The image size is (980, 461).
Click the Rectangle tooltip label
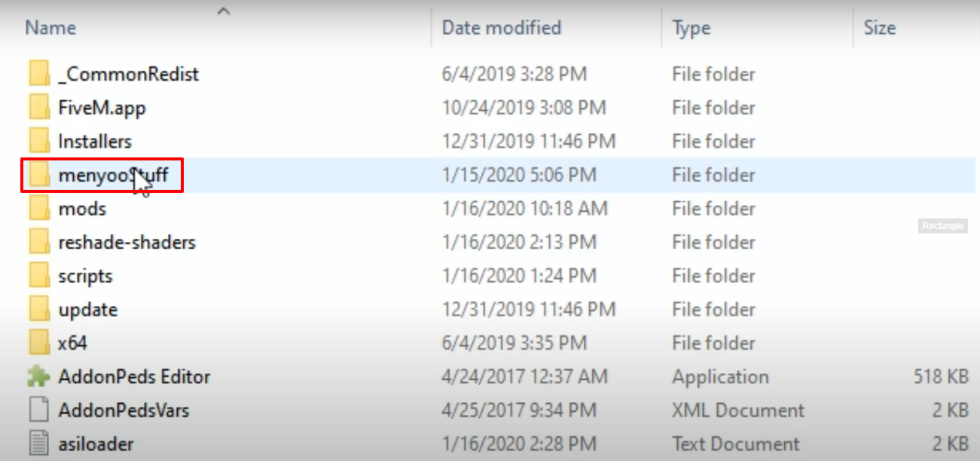coord(942,225)
